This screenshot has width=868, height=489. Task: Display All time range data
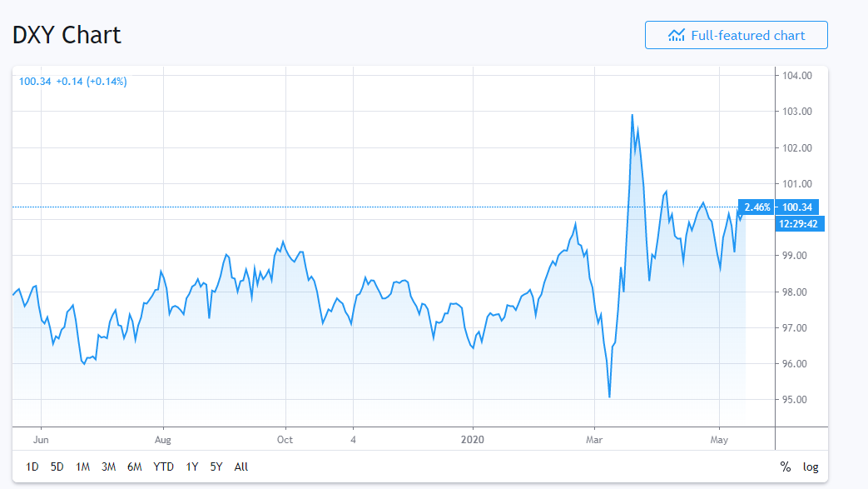[241, 467]
